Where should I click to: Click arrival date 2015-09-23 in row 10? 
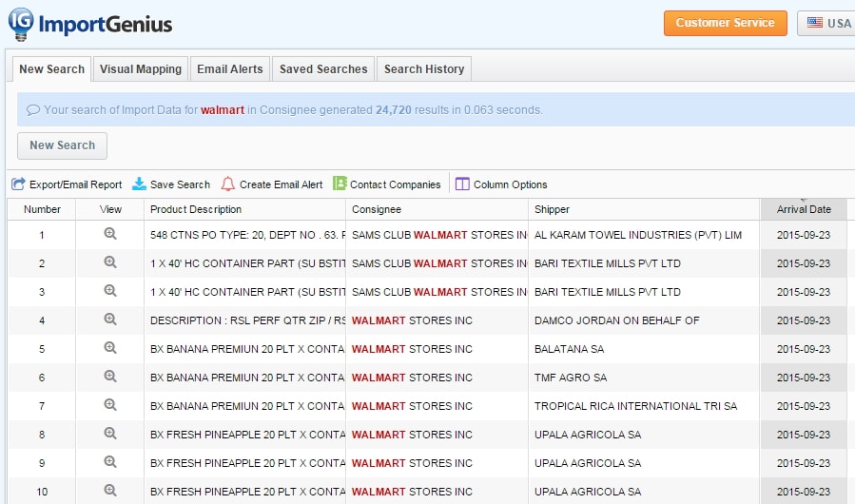pos(804,492)
